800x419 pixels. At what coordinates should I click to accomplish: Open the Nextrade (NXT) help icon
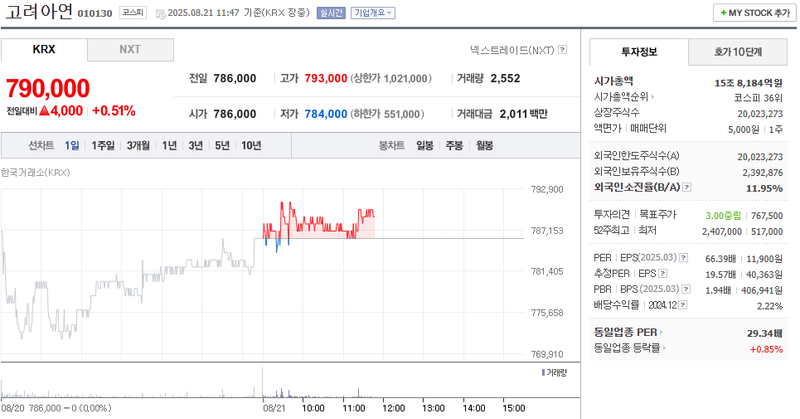tap(562, 50)
